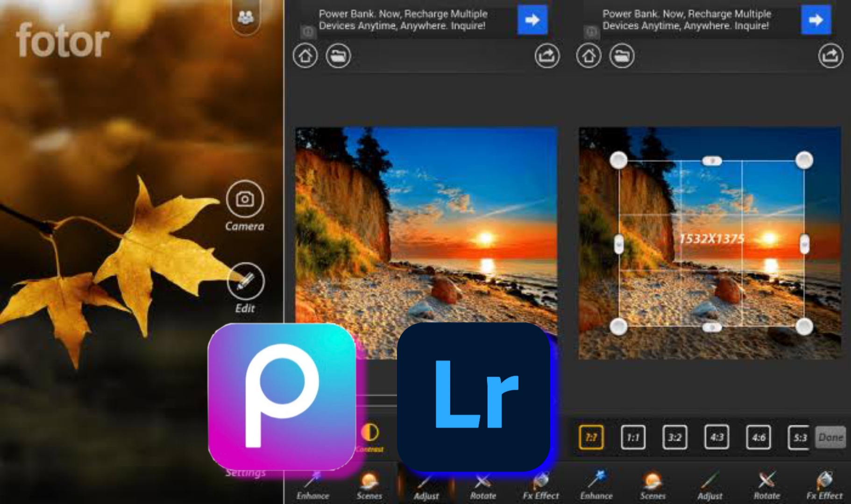
Task: Click the large PicsArt app logo
Action: [282, 397]
